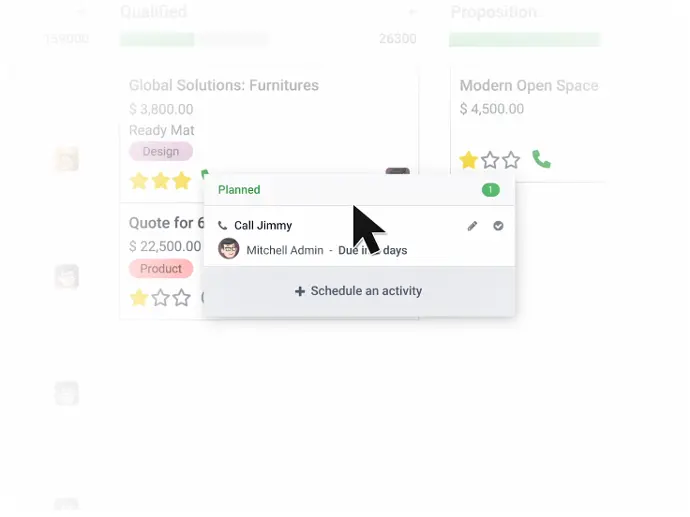This screenshot has width=690, height=517.
Task: Set second star on Modern Open Space card
Action: click(x=490, y=160)
